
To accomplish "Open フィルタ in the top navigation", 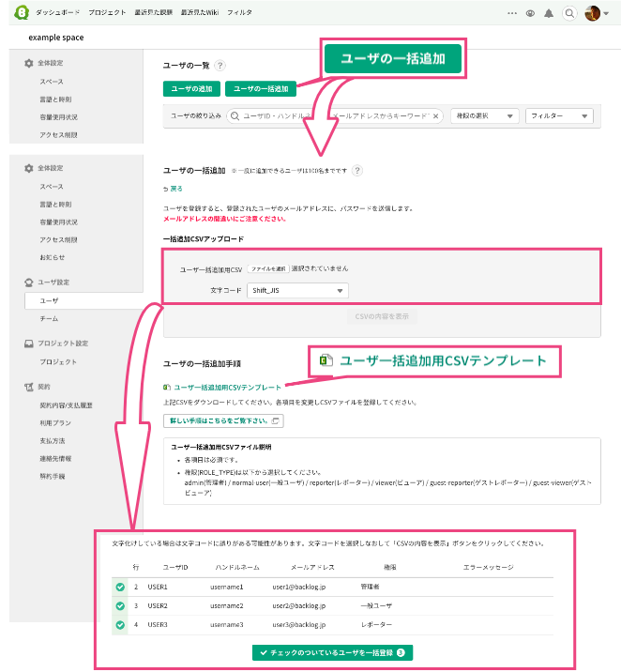I will point(239,13).
